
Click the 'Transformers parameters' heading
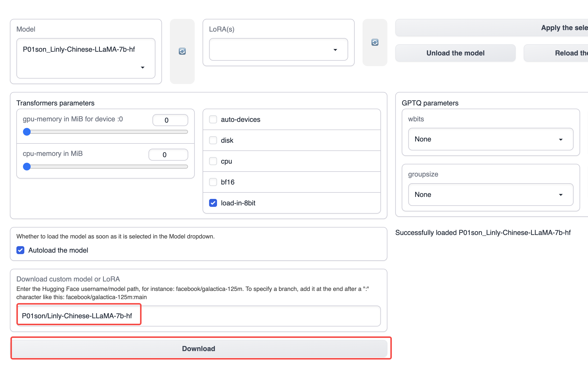tap(55, 103)
